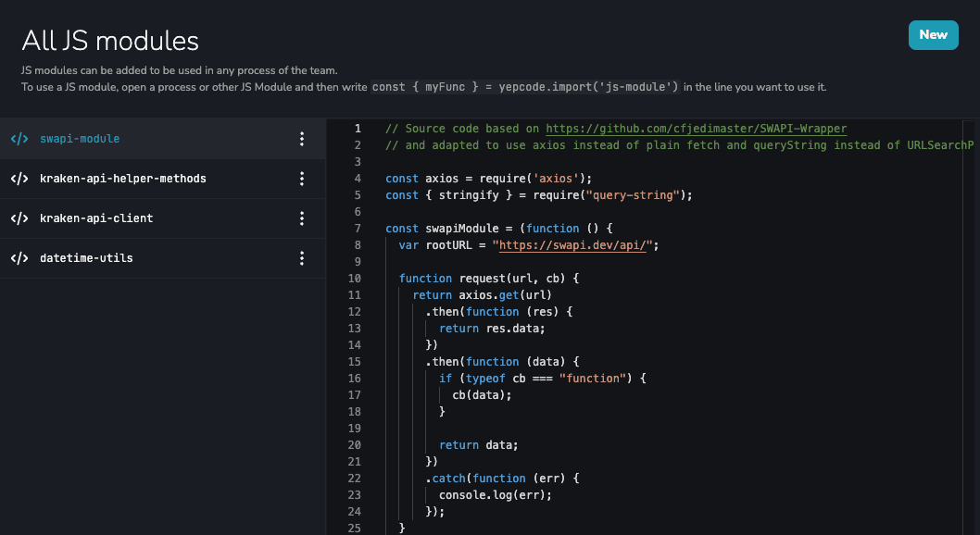Select the kraken-api-client code icon
Screen dimensions: 980x535
tap(19, 218)
